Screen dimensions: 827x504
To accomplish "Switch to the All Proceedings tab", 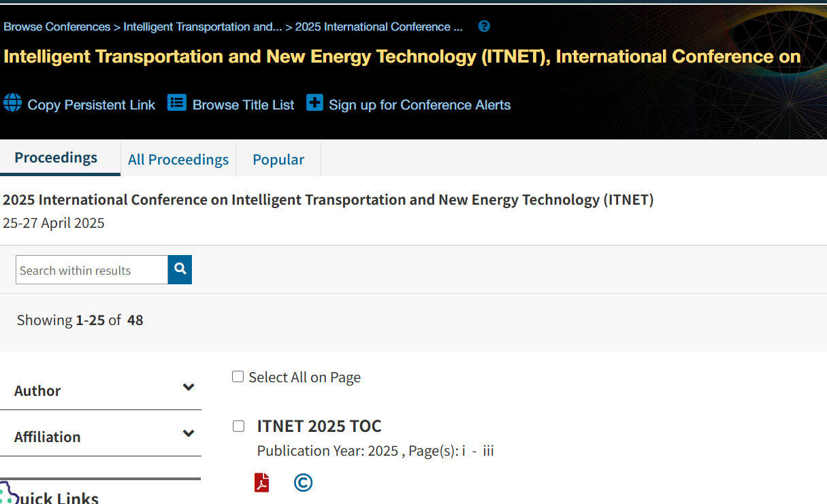I will click(178, 159).
